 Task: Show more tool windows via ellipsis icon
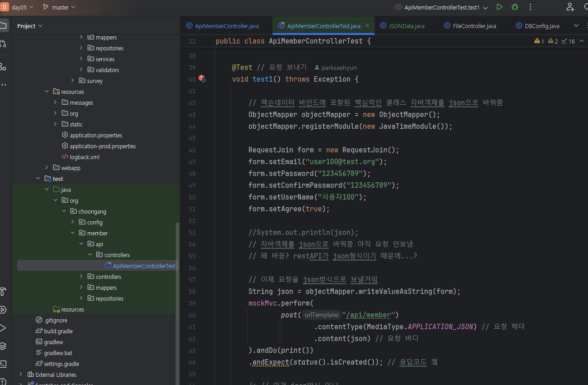click(3, 85)
